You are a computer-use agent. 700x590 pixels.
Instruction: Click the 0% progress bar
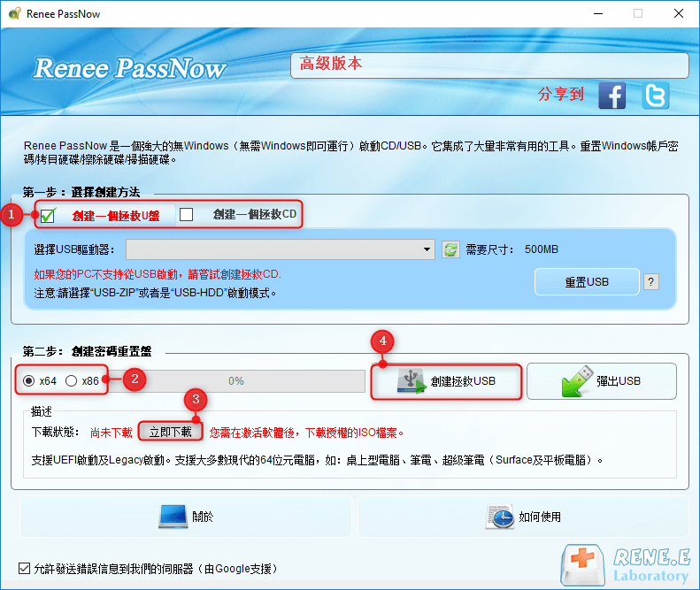click(236, 380)
